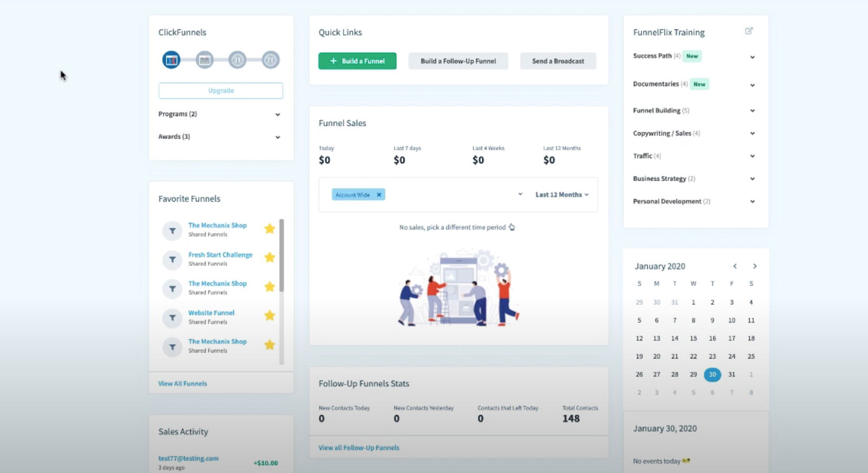This screenshot has height=473, width=868.
Task: Open the Website Funnel link
Action: click(x=211, y=313)
